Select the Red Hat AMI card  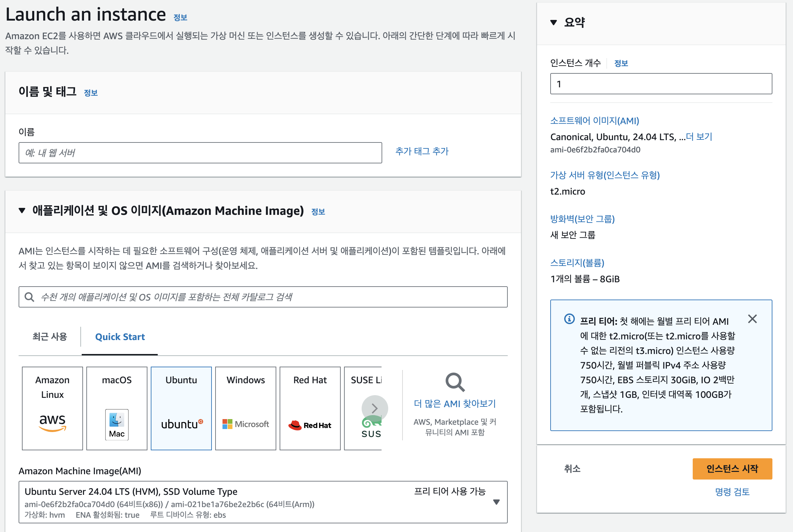(x=310, y=408)
